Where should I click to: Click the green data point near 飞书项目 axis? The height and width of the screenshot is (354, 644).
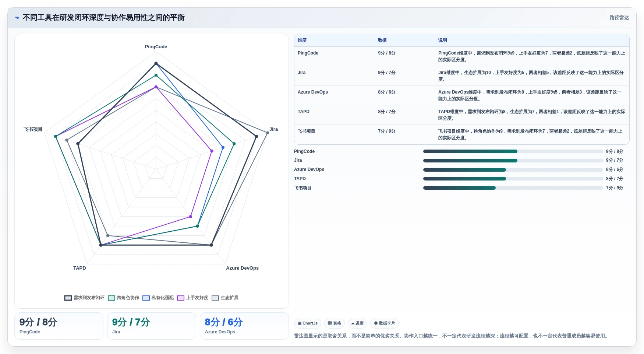click(x=56, y=137)
